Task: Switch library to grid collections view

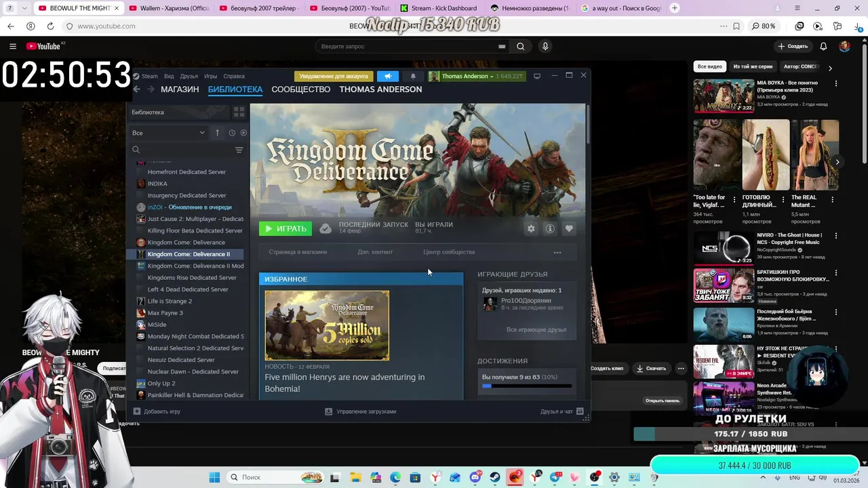Action: tap(239, 112)
